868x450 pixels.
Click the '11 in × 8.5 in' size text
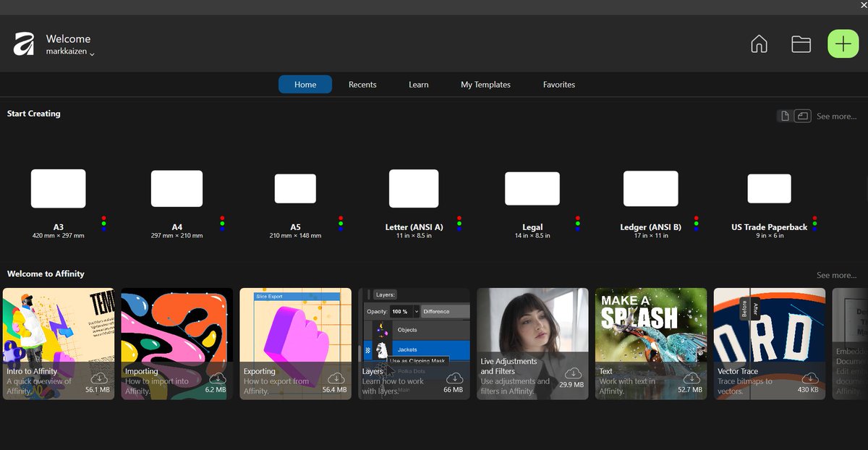[x=414, y=236]
